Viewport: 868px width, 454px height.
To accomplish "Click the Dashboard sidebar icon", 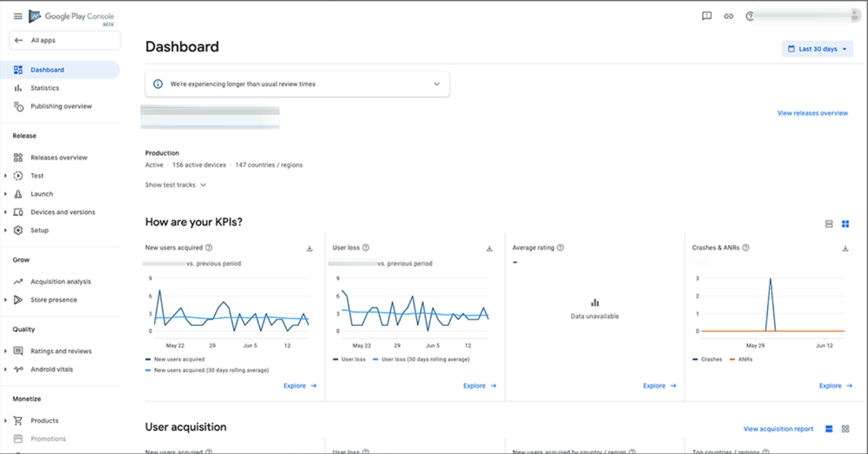I will pyautogui.click(x=18, y=70).
